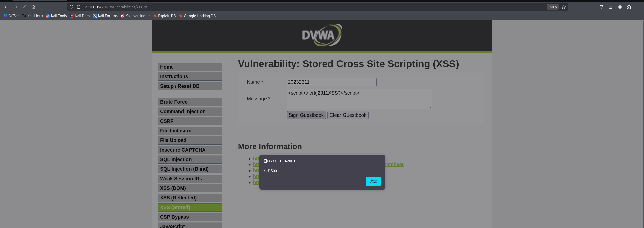Image resolution: width=644 pixels, height=228 pixels.
Task: Select the XSS (Stored) menu item
Action: click(190, 207)
